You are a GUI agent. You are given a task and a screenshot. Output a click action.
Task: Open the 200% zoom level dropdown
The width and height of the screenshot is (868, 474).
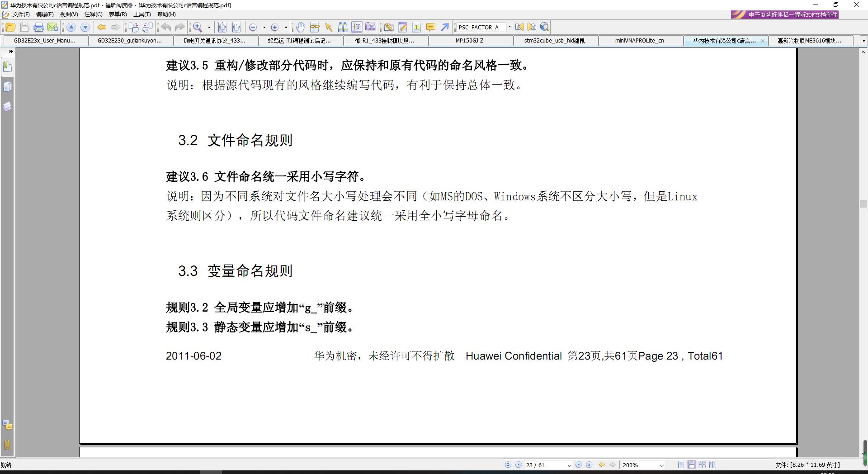coord(661,465)
